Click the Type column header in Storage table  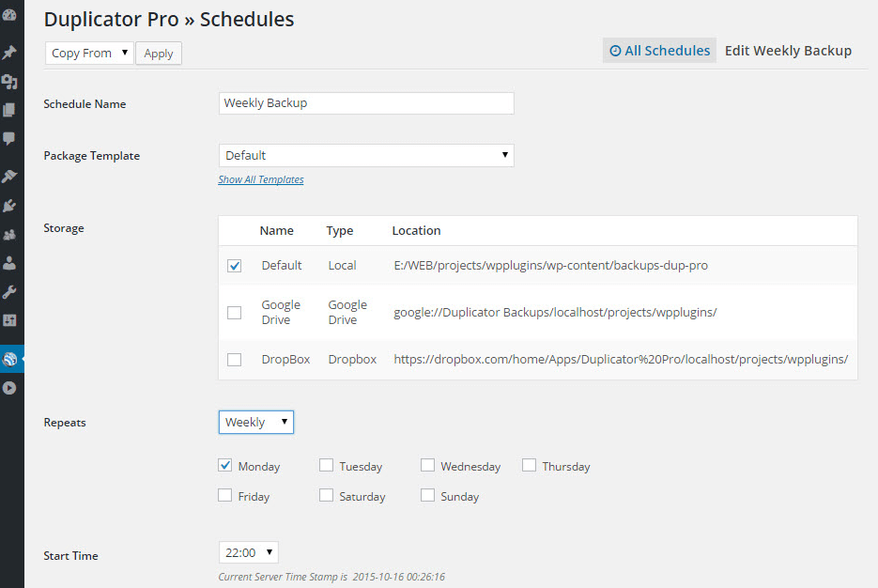(x=340, y=231)
